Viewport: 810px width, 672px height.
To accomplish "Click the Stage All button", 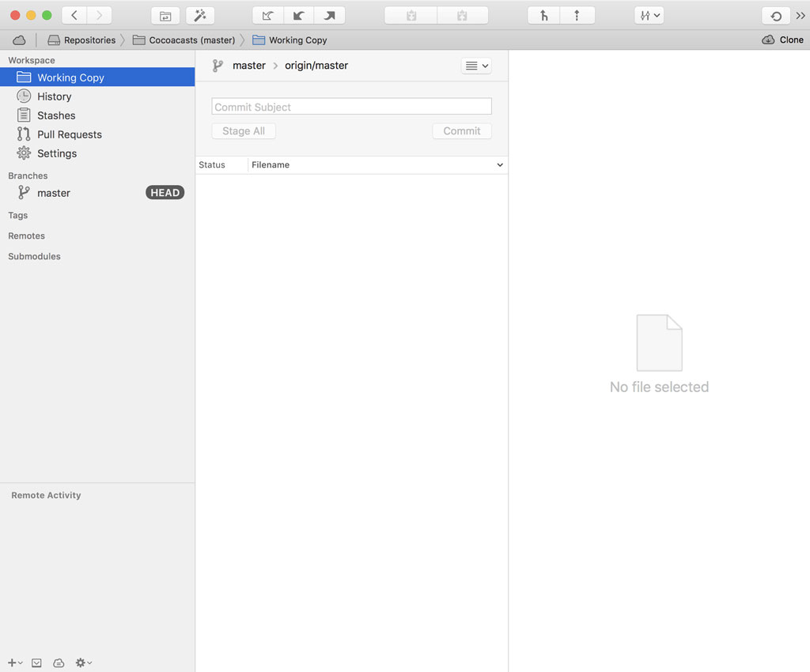I will point(244,131).
